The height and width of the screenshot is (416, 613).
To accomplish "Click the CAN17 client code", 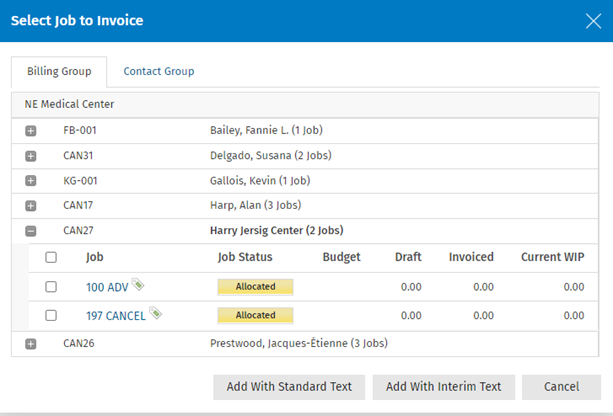I will tap(78, 205).
